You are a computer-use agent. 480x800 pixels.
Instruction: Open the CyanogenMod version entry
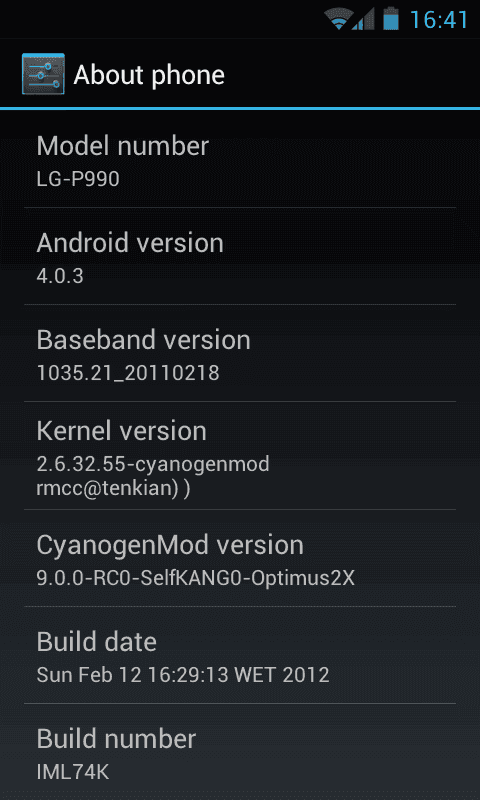pos(240,558)
